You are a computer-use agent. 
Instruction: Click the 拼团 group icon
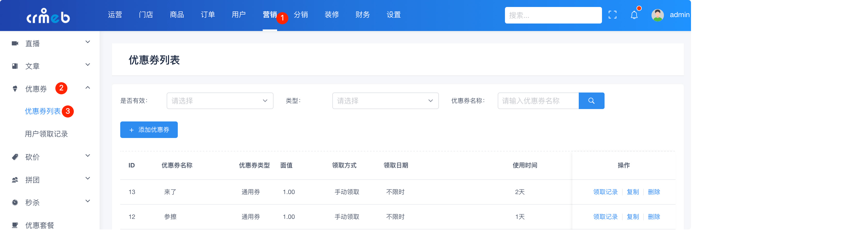(x=15, y=180)
